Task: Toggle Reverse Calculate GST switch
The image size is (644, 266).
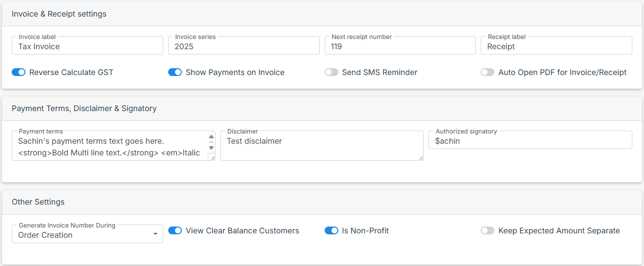Action: coord(19,72)
